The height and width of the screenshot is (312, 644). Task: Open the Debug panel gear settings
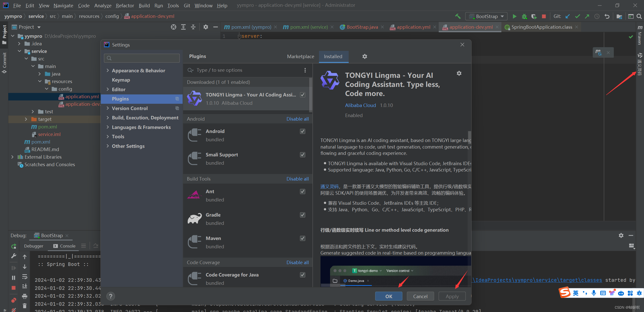(621, 235)
